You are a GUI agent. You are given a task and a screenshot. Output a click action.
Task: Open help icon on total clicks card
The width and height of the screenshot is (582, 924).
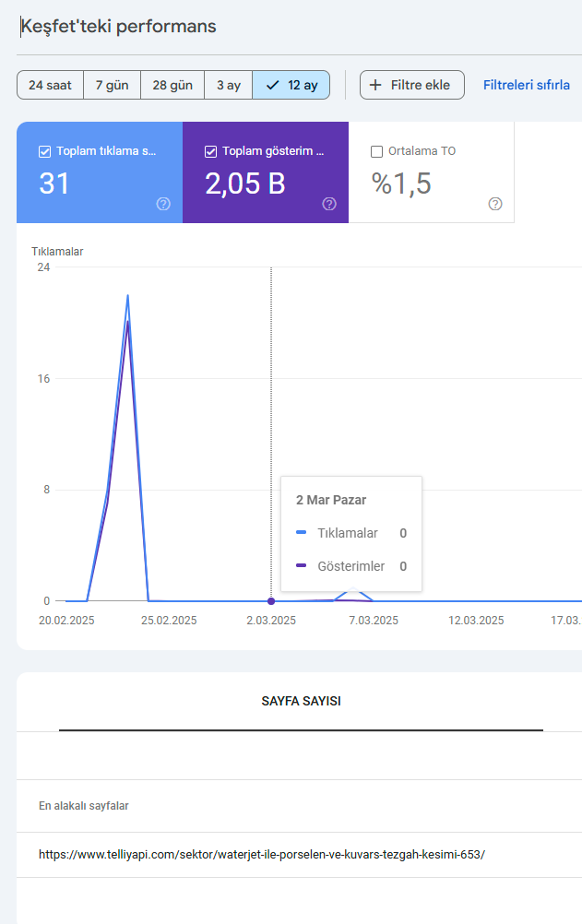point(163,204)
